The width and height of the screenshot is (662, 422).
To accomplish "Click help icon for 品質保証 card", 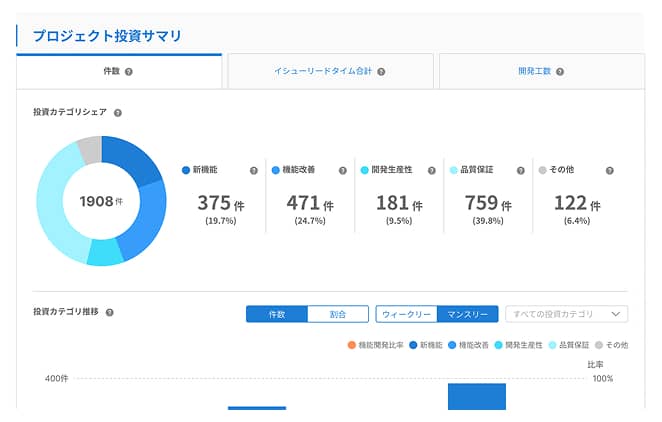I will pyautogui.click(x=521, y=170).
